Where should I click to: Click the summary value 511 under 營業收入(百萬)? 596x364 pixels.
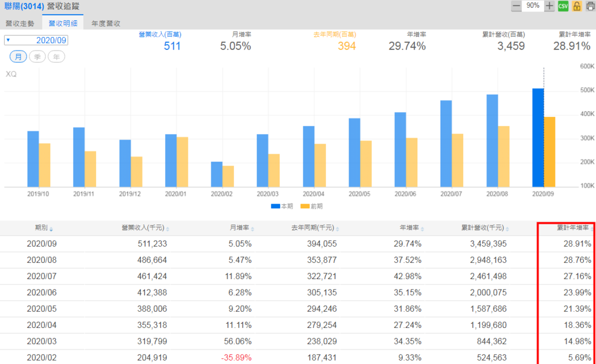click(172, 47)
